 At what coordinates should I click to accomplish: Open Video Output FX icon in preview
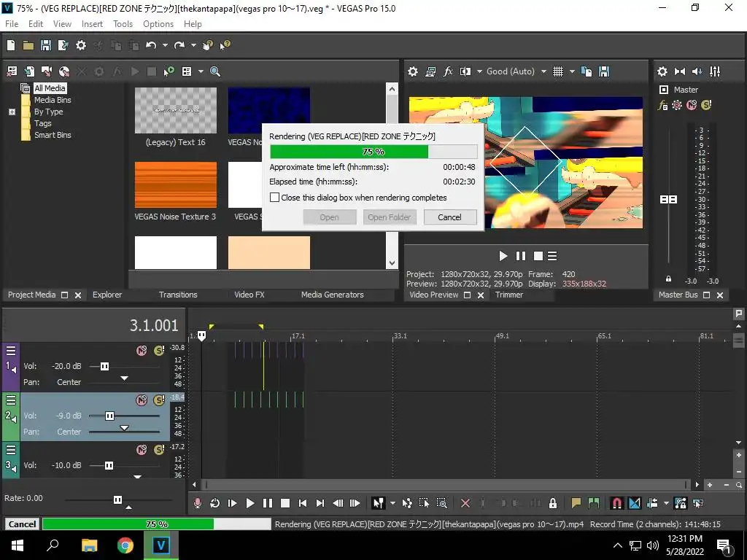coord(448,71)
